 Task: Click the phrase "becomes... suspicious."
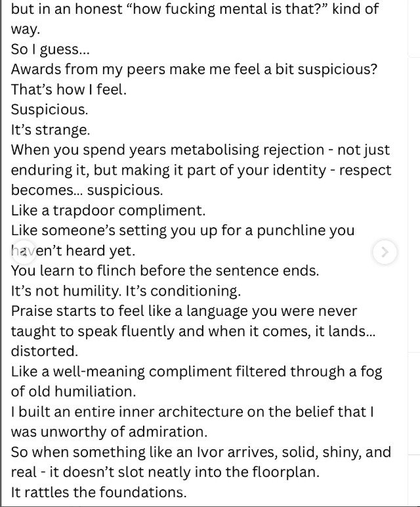click(x=87, y=190)
